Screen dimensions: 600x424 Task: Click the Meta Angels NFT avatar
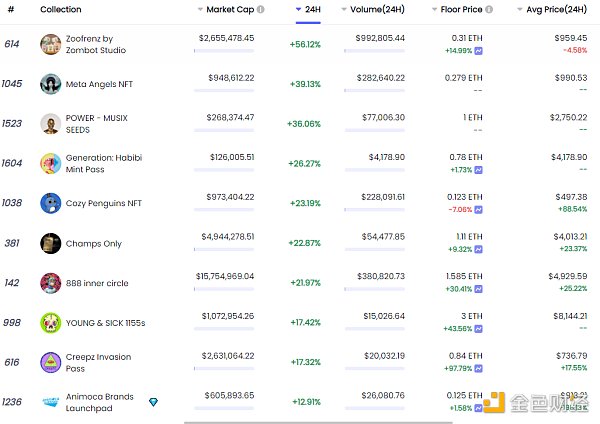[50, 84]
